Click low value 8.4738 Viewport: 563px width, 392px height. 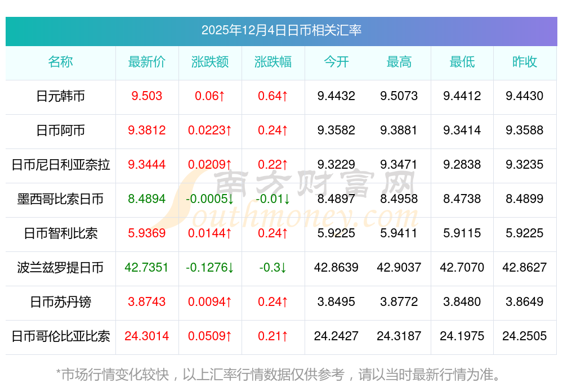[x=462, y=199]
